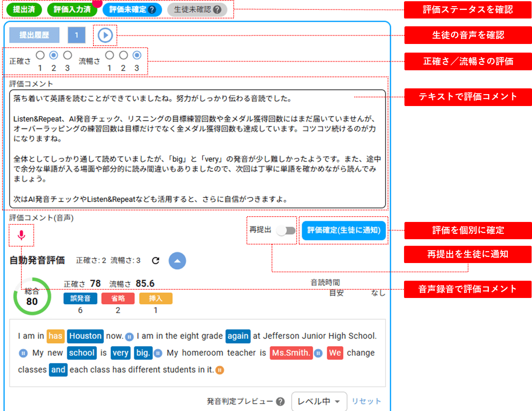
Task: Collapse the 自動発音評価 panel
Action: tap(177, 261)
